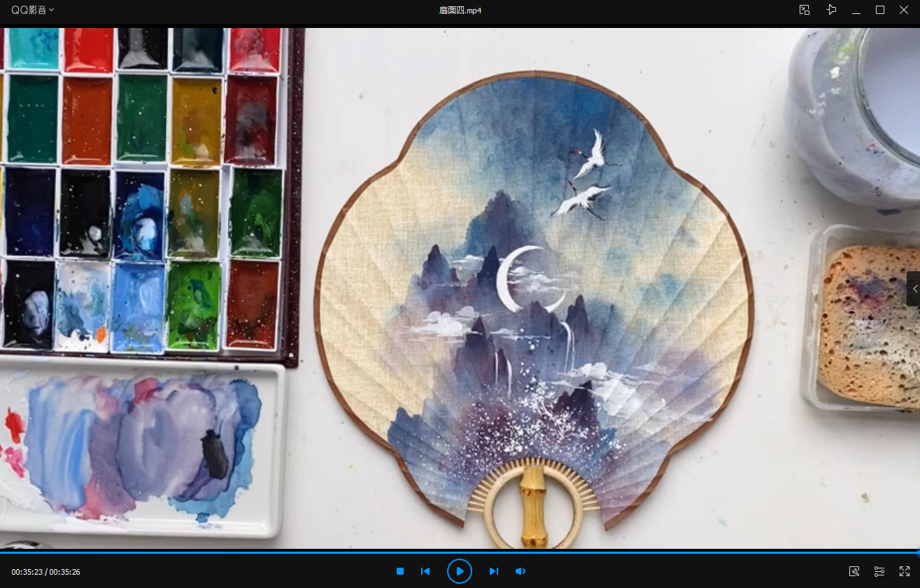The image size is (920, 588).
Task: Expand the playlist side panel arrow
Action: tap(914, 289)
